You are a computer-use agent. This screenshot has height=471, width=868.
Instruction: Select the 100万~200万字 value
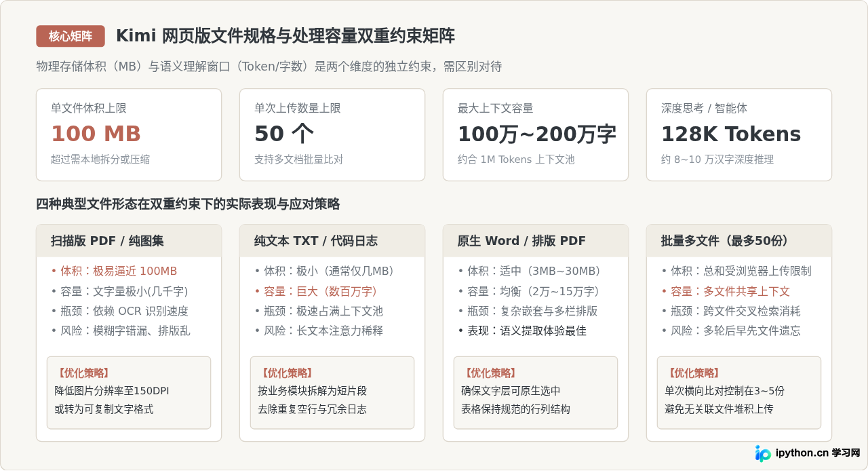[x=537, y=134]
